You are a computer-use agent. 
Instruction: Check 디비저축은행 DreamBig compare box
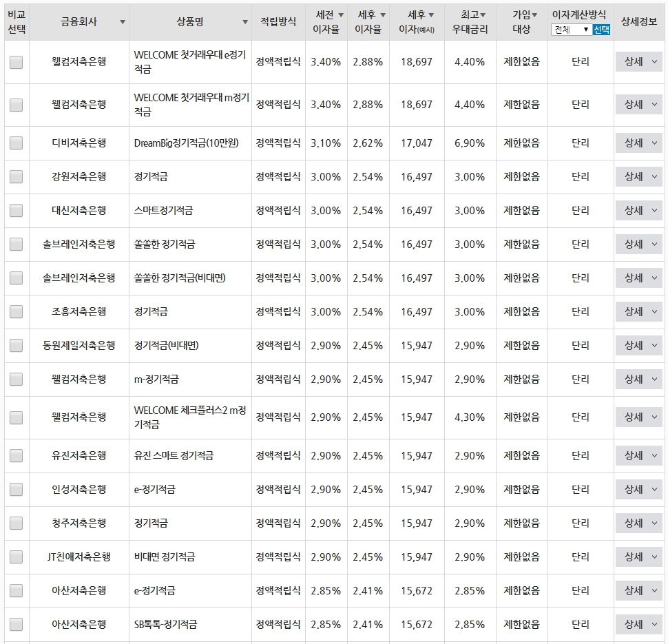pyautogui.click(x=17, y=143)
